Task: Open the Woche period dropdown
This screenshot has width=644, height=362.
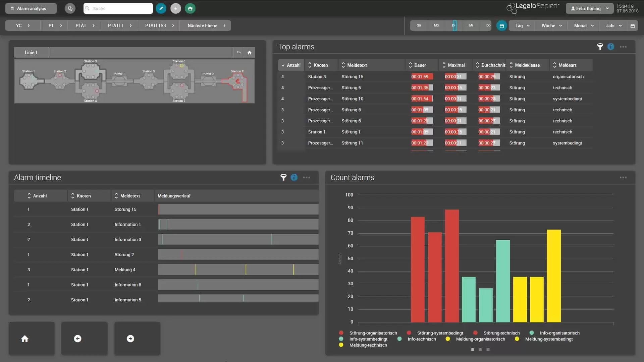Action: coord(551,25)
